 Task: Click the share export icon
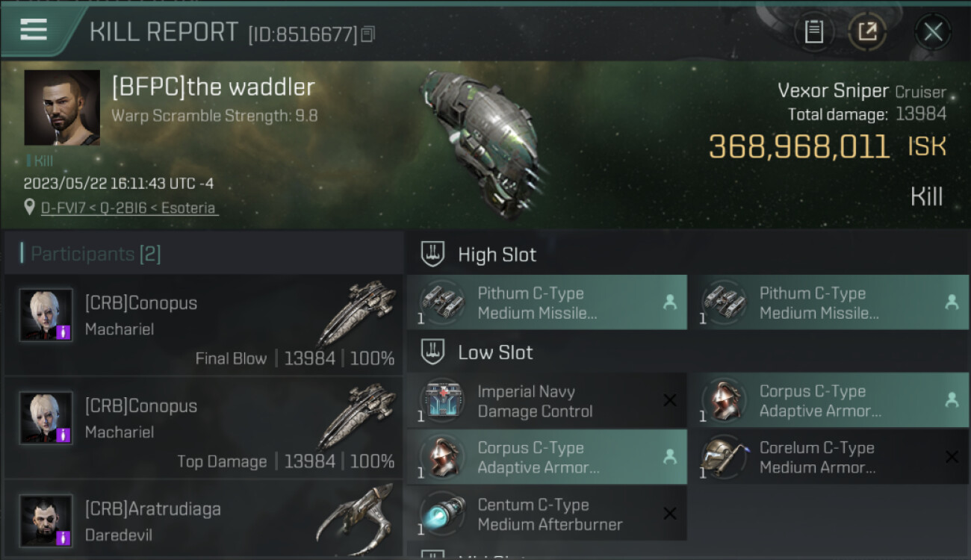tap(867, 32)
